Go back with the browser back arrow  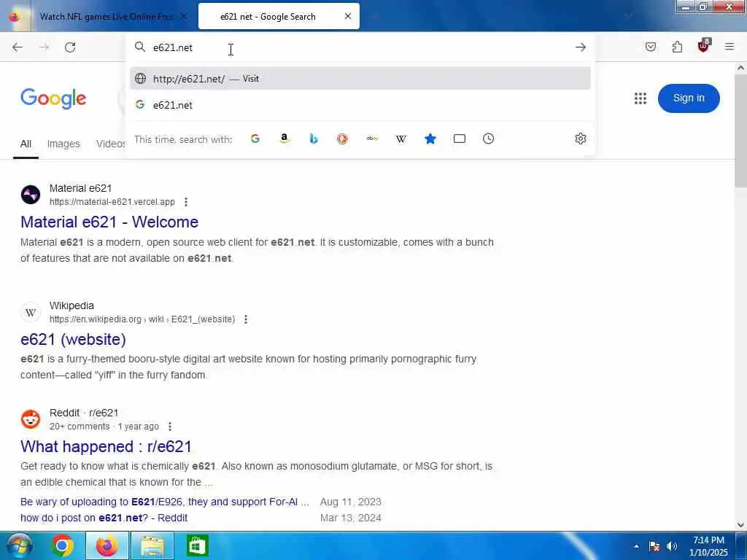18,47
